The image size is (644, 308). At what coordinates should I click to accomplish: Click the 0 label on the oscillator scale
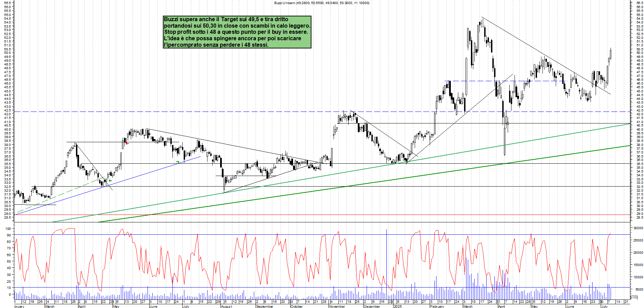click(x=10, y=294)
